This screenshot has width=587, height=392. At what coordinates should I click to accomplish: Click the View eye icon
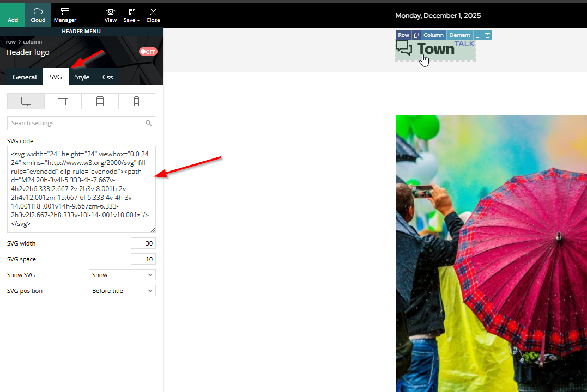click(111, 15)
